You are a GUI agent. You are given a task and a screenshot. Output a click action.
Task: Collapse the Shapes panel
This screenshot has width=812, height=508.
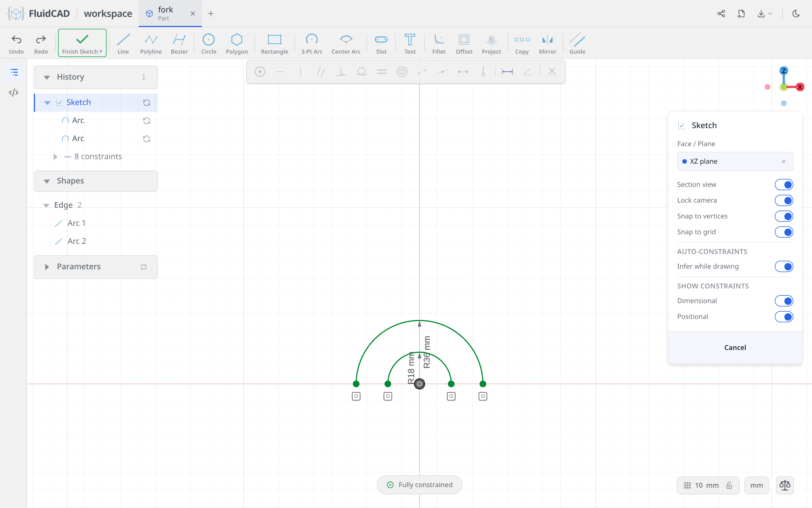coord(47,181)
